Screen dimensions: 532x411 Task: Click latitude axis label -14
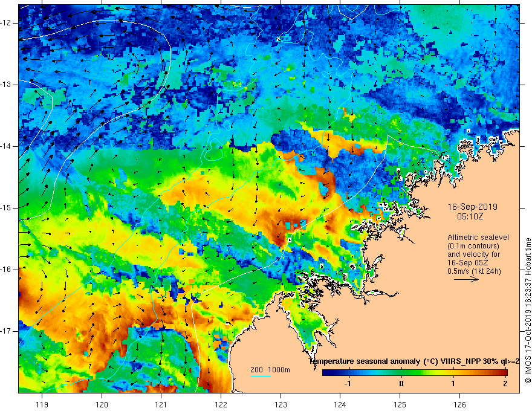pos(6,146)
